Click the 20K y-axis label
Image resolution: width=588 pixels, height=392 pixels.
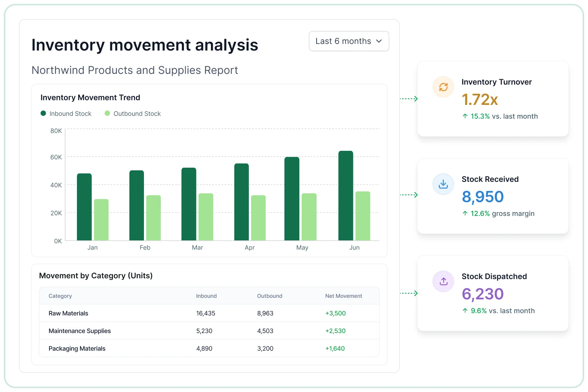tap(56, 213)
